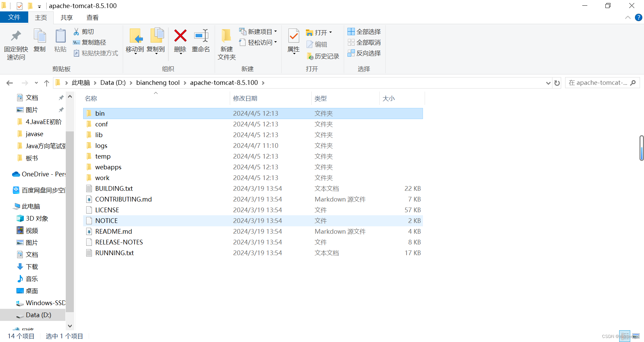This screenshot has height=342, width=644.
Task: Open recent locations dropdown beside forward arrow
Action: click(36, 83)
